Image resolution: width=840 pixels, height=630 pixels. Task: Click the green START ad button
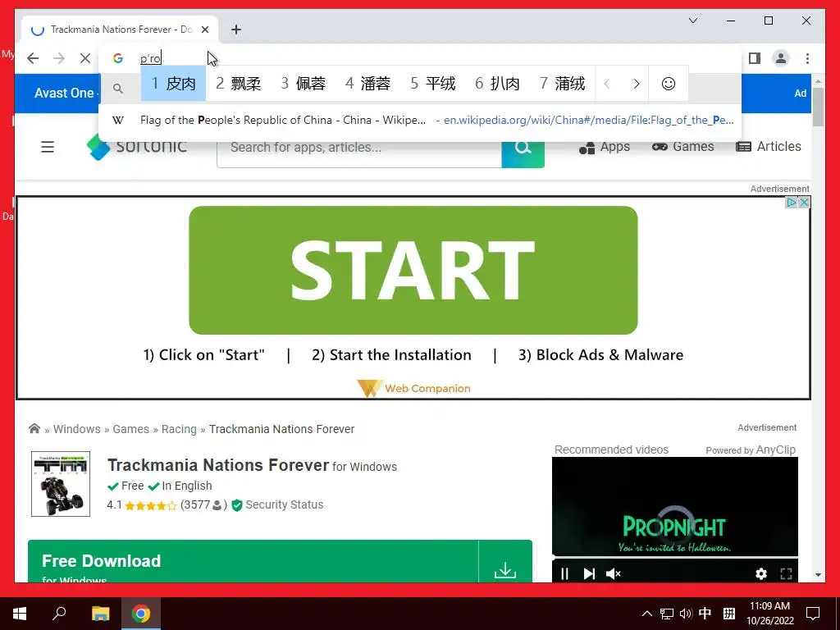coord(413,270)
